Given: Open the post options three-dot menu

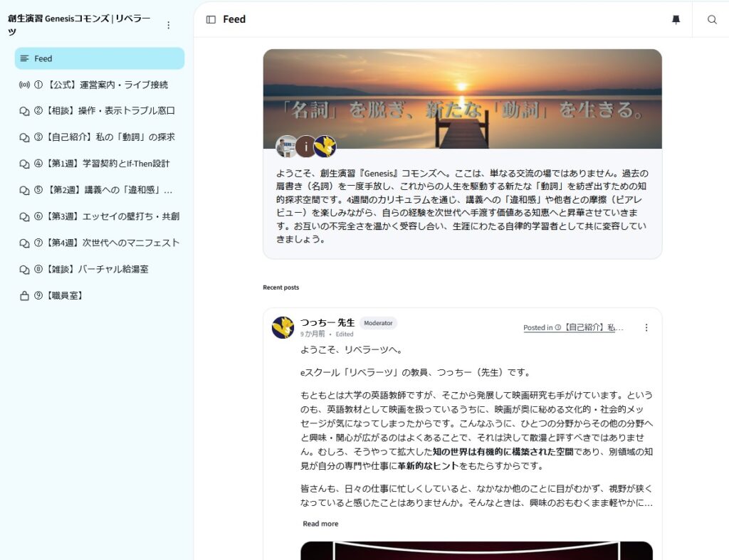Looking at the screenshot, I should pyautogui.click(x=646, y=327).
